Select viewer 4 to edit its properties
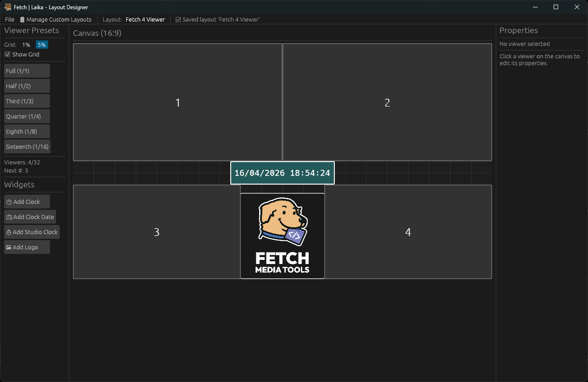588x382 pixels. 408,232
